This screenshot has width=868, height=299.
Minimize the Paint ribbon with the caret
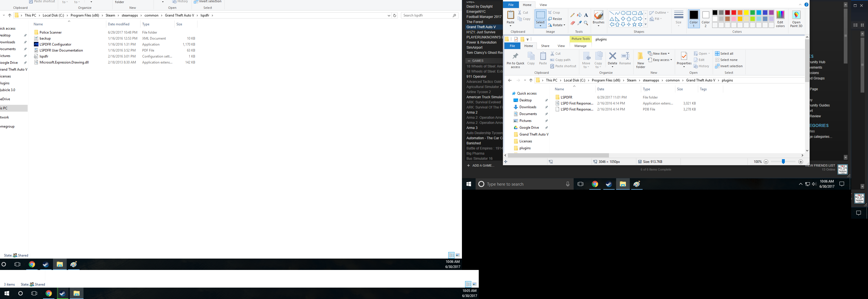(x=800, y=5)
